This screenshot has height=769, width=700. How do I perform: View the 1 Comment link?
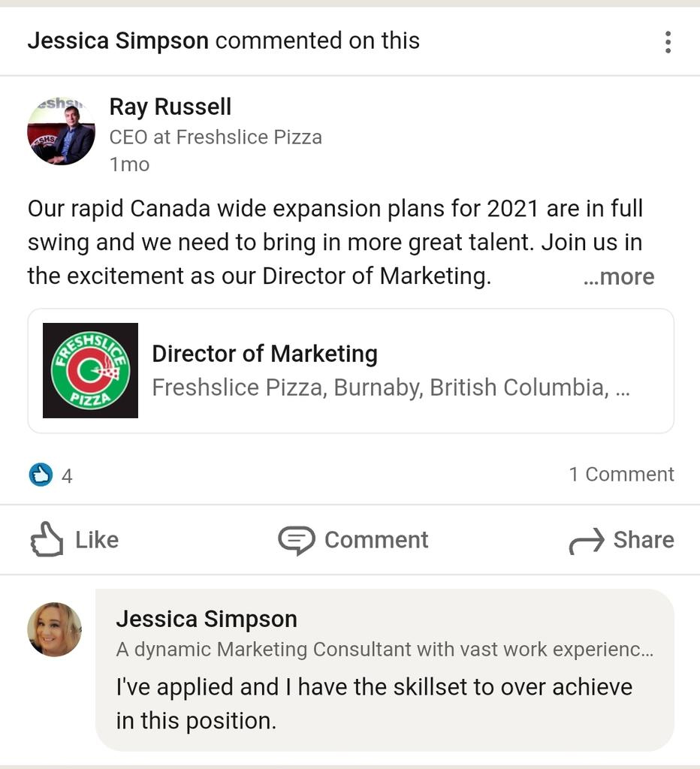[622, 475]
